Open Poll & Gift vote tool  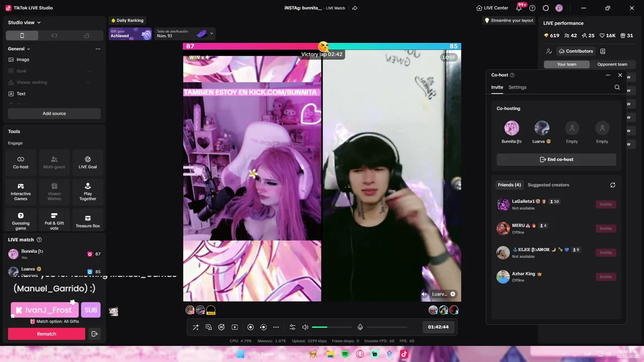54,221
